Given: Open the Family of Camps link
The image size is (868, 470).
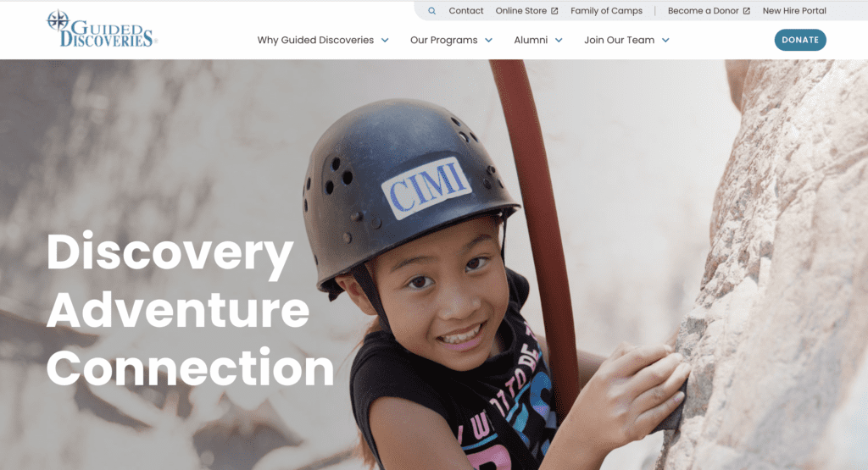Looking at the screenshot, I should (x=607, y=10).
